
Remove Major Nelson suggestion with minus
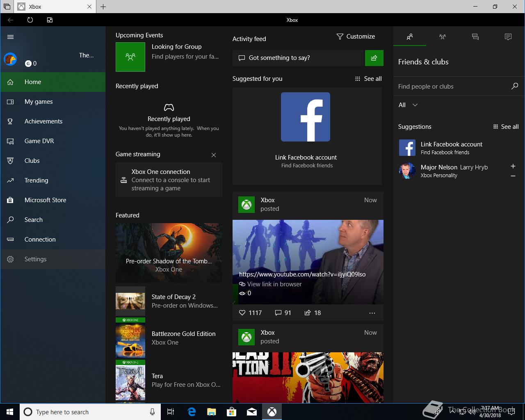coord(513,176)
